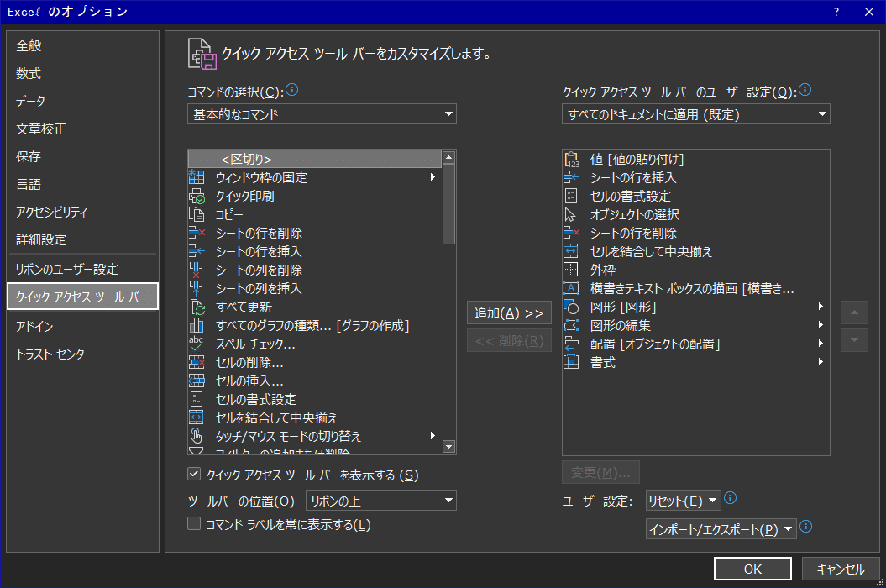Click the キャンセル button
The width and height of the screenshot is (886, 588).
(x=841, y=569)
